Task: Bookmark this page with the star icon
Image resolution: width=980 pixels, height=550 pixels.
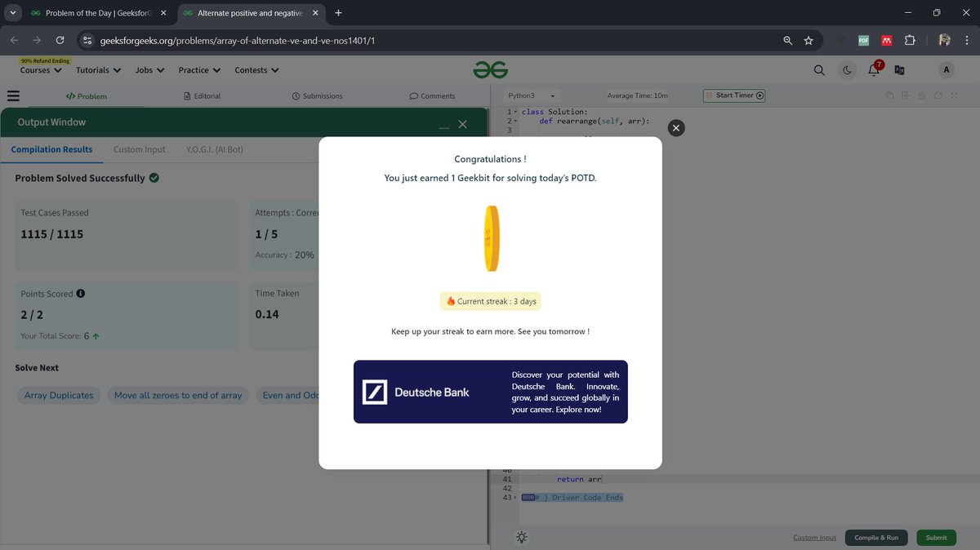Action: click(x=808, y=40)
